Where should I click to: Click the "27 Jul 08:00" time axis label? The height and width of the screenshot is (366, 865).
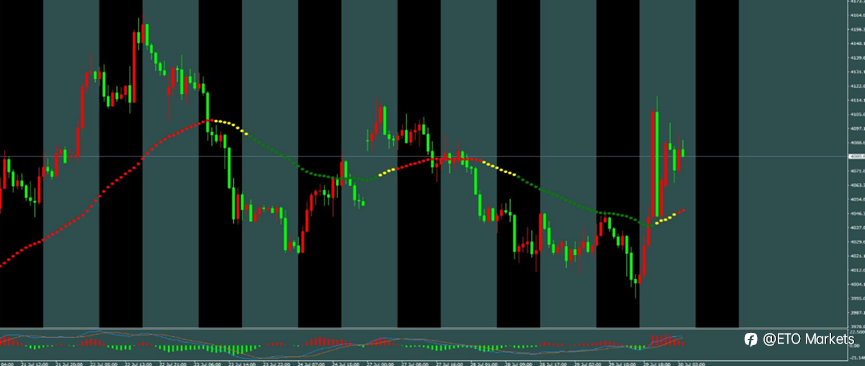click(x=414, y=364)
